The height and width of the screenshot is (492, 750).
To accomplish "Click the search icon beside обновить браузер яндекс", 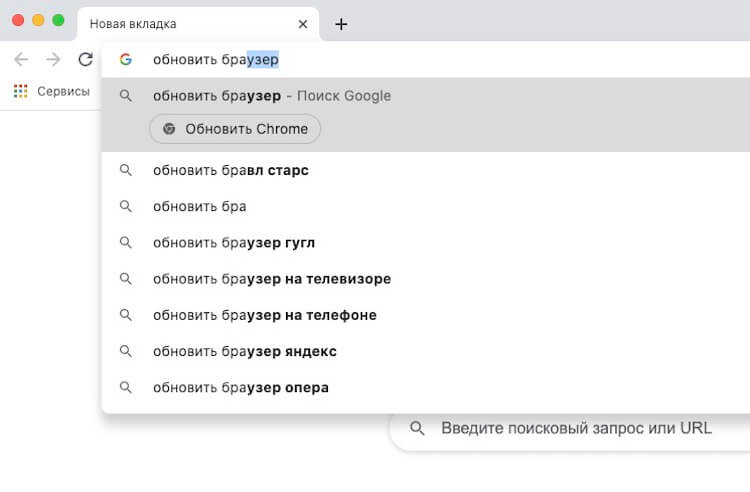I will pos(126,351).
